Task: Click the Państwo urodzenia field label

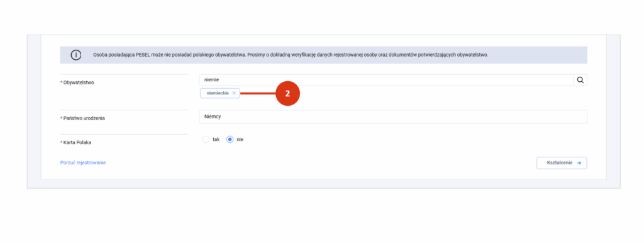Action: pyautogui.click(x=82, y=118)
